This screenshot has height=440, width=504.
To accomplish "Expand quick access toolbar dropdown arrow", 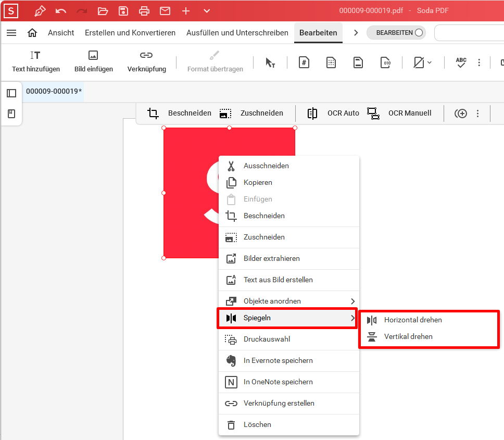I will (x=207, y=11).
